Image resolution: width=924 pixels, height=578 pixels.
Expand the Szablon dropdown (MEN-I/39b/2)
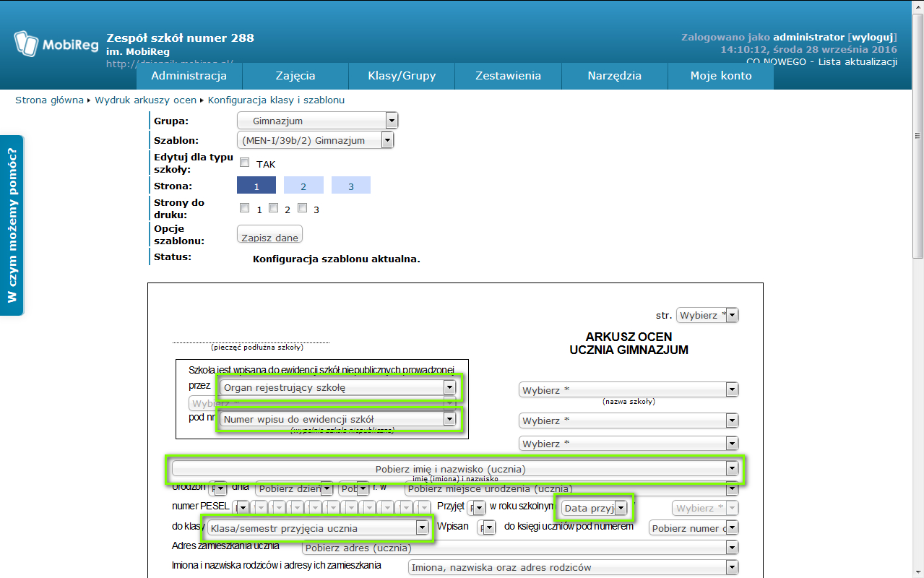click(x=315, y=140)
